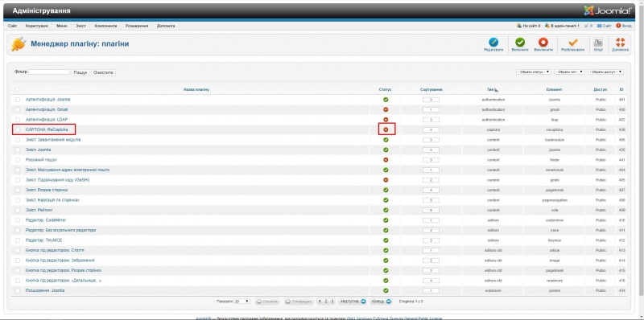This screenshot has width=644, height=320.
Task: Open the Компоненти menu
Action: click(106, 26)
